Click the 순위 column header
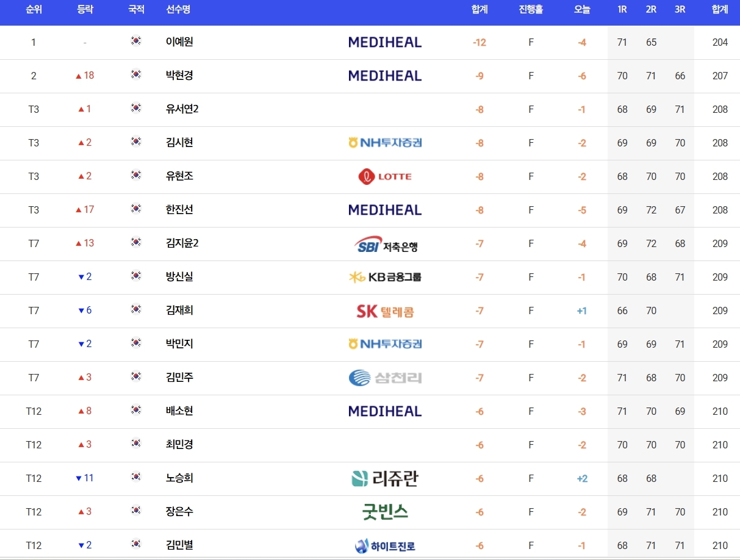This screenshot has height=560, width=740. tap(34, 9)
